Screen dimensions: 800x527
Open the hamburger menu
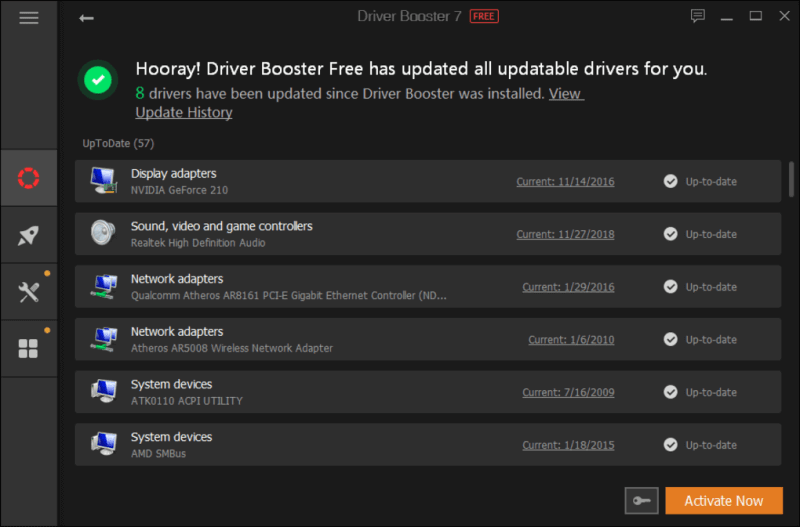(x=29, y=18)
